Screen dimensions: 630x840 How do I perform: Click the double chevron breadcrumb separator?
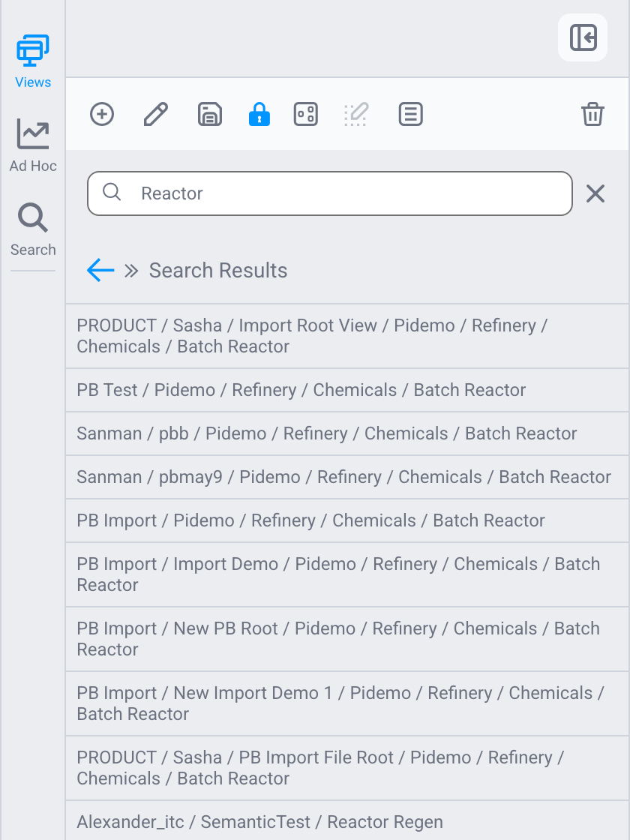tap(131, 271)
